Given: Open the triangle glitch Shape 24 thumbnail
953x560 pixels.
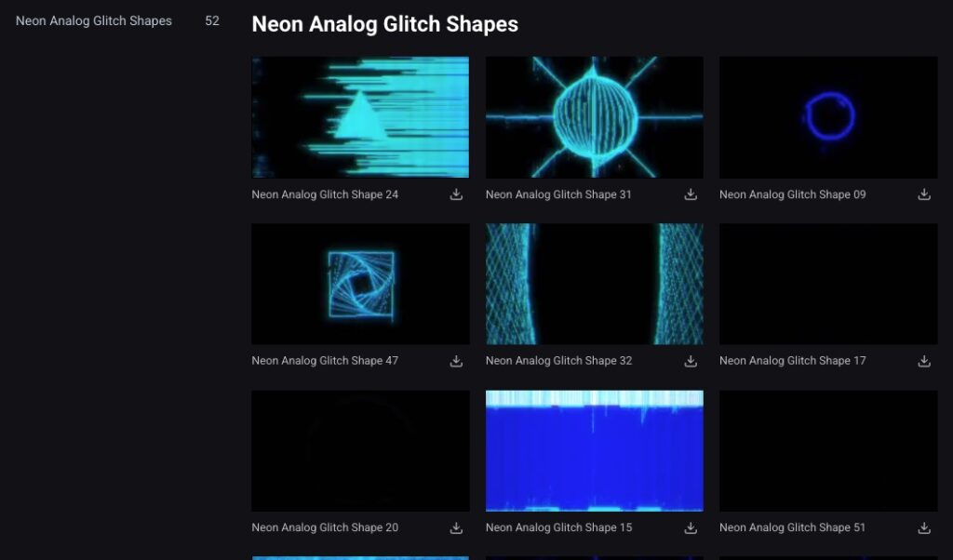Looking at the screenshot, I should click(360, 117).
